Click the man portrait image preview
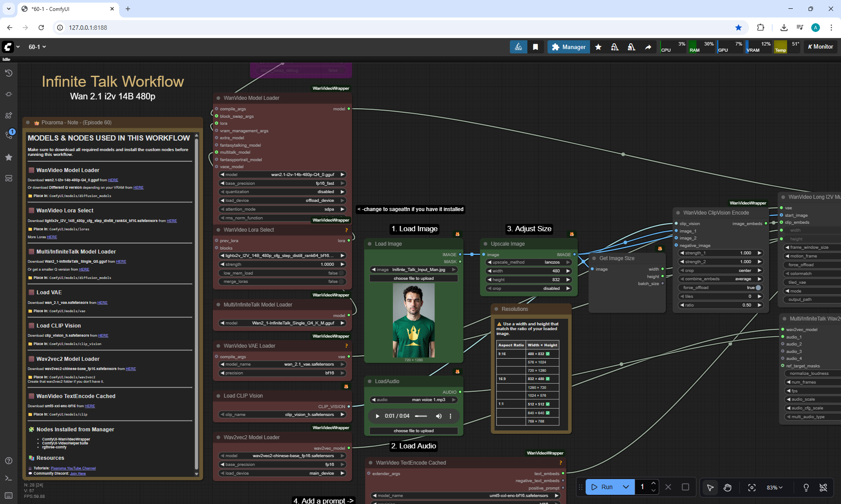Screen dimensions: 841x504 pos(413,321)
